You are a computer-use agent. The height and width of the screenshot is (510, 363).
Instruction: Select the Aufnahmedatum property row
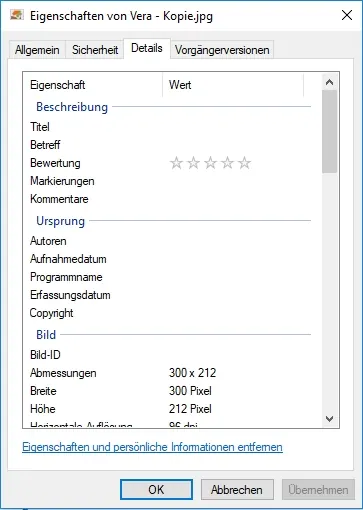coord(170,259)
